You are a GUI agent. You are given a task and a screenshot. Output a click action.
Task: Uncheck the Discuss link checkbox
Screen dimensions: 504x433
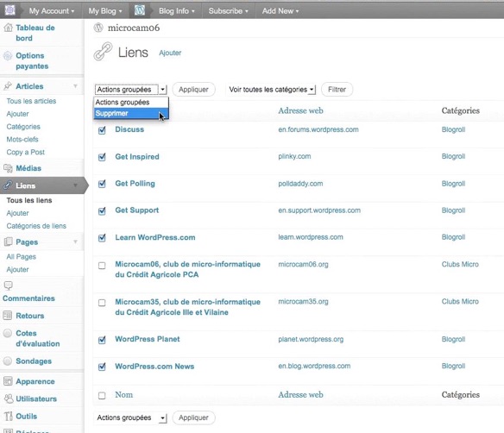[x=102, y=130]
